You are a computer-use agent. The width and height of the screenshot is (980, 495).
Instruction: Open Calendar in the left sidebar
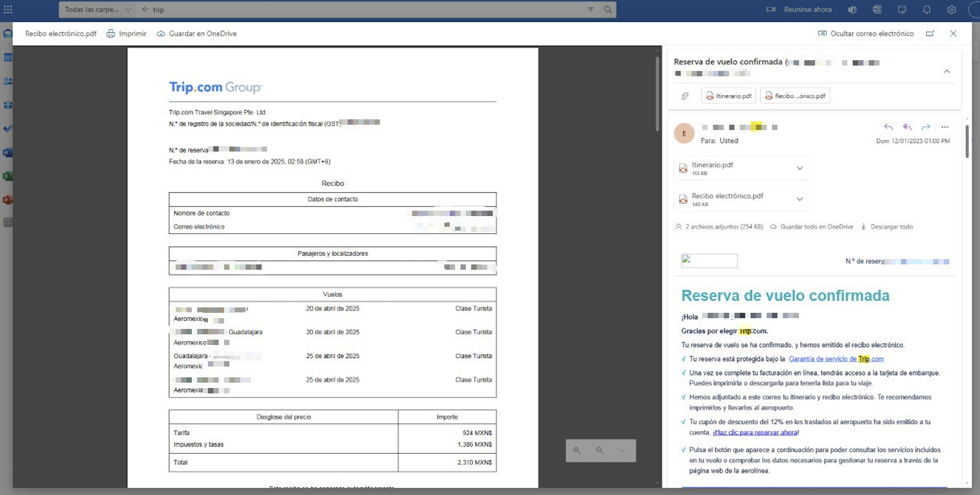coord(8,58)
